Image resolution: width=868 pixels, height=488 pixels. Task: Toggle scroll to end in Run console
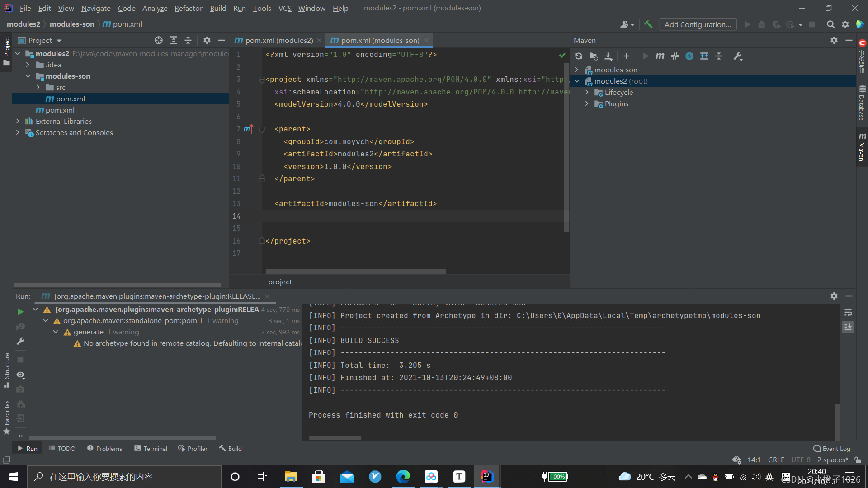coord(848,327)
